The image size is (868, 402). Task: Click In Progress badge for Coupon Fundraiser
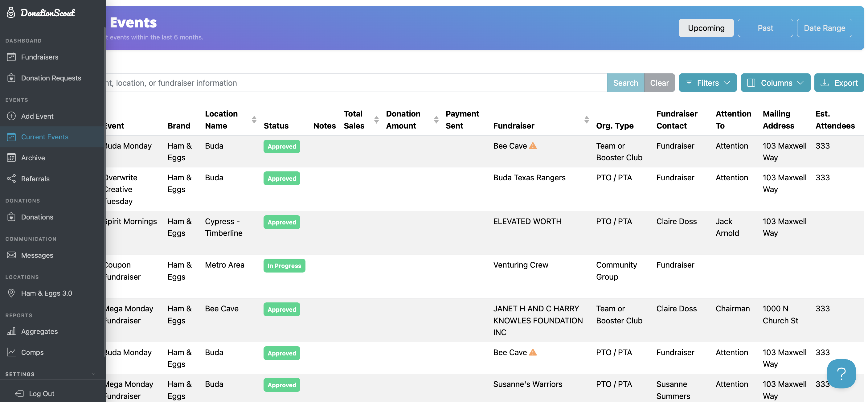(285, 265)
